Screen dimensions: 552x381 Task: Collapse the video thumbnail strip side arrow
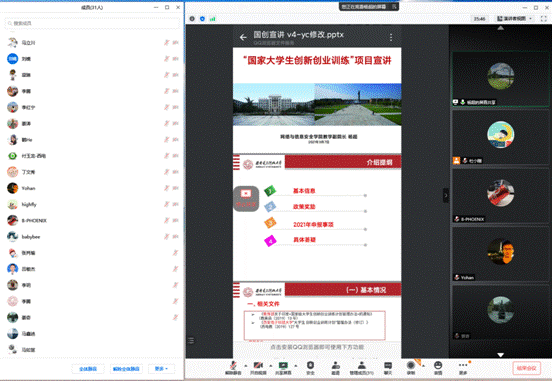click(x=446, y=195)
